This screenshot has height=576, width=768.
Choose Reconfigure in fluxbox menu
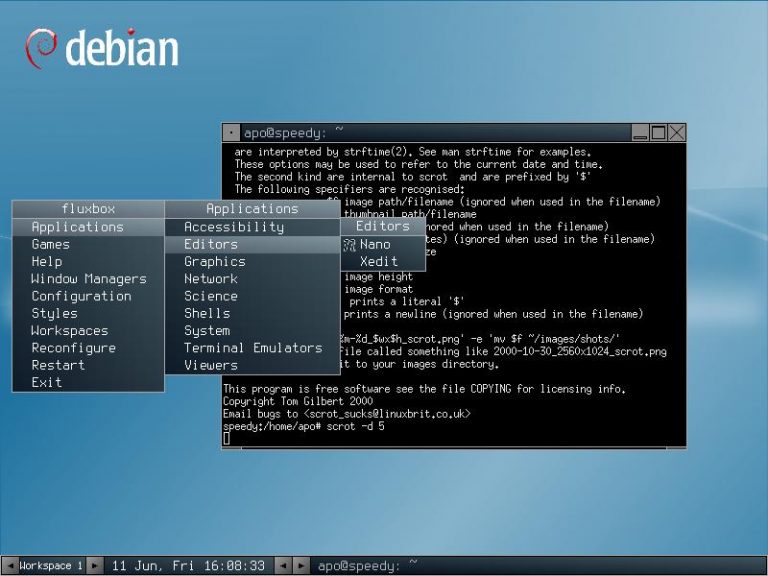coord(73,348)
